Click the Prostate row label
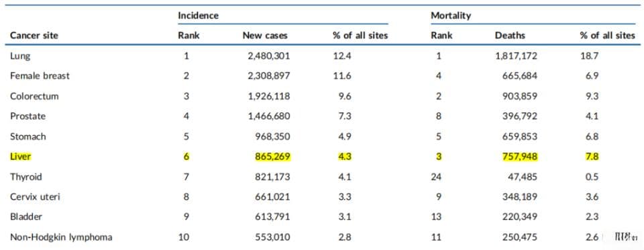644x250 pixels. click(28, 116)
